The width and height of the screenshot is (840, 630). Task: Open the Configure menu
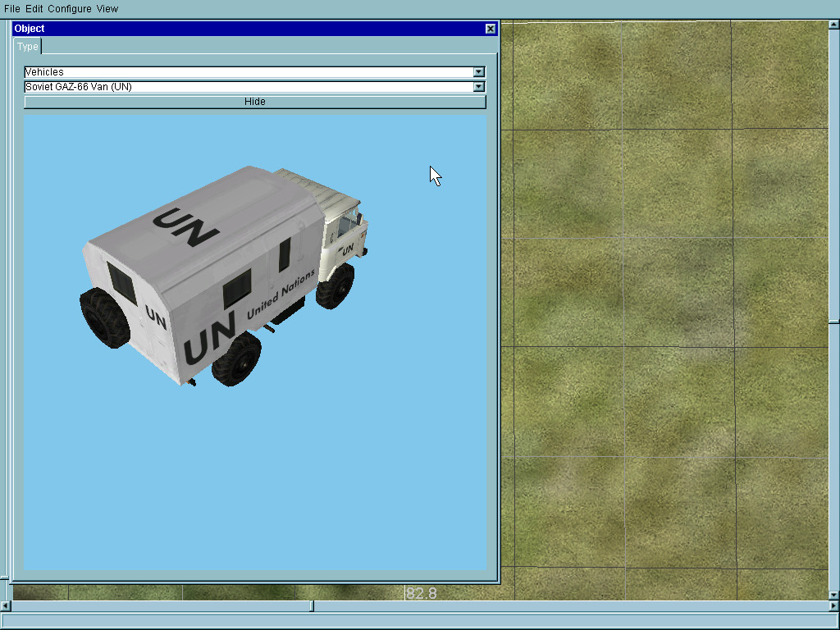coord(70,8)
